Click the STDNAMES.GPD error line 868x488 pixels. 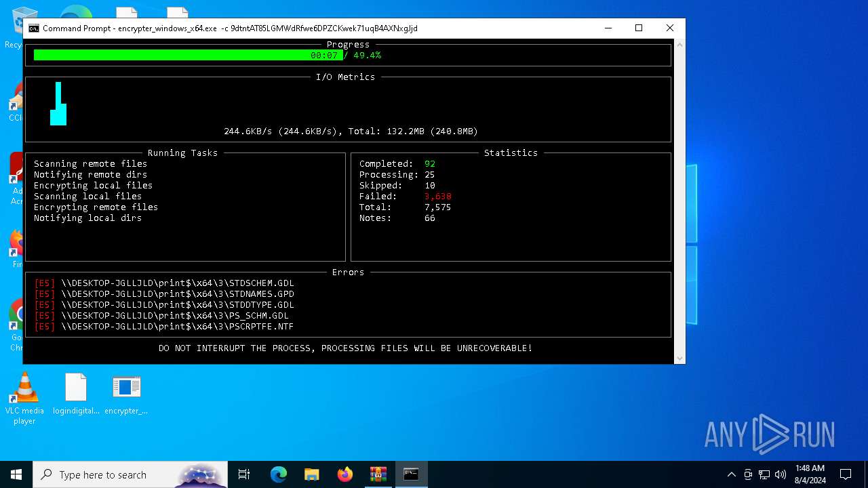coord(164,293)
